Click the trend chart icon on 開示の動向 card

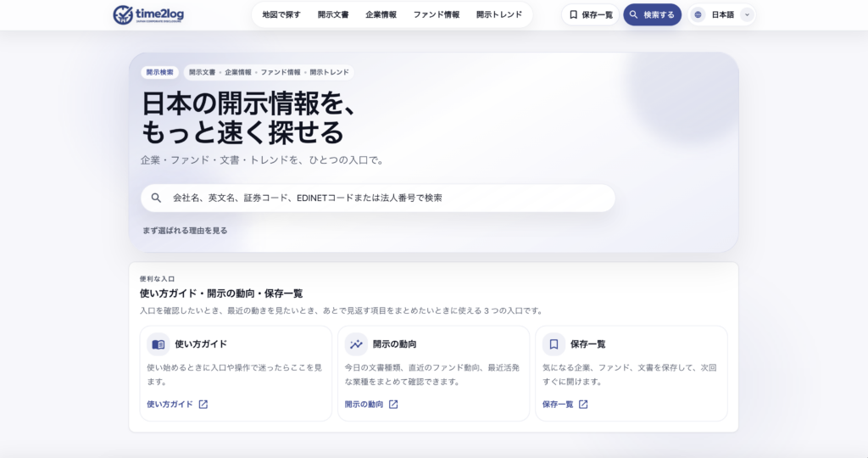356,344
